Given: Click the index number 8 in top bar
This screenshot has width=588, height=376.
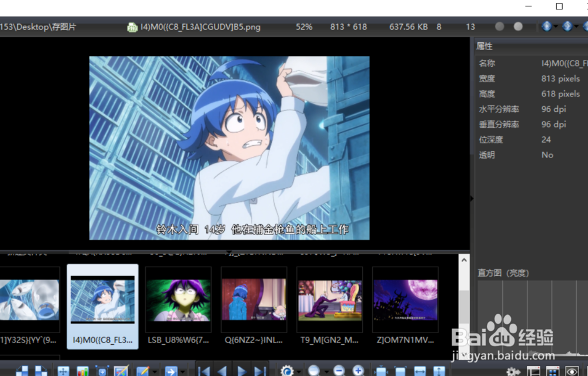Looking at the screenshot, I should [x=439, y=27].
